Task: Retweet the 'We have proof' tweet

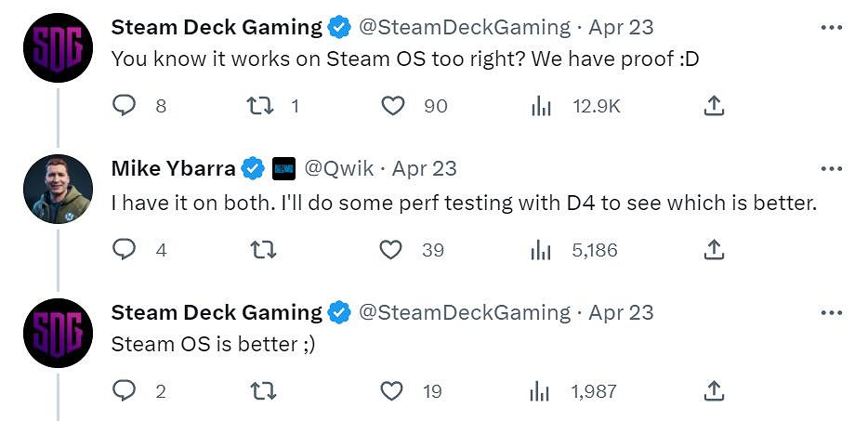Action: [x=261, y=107]
